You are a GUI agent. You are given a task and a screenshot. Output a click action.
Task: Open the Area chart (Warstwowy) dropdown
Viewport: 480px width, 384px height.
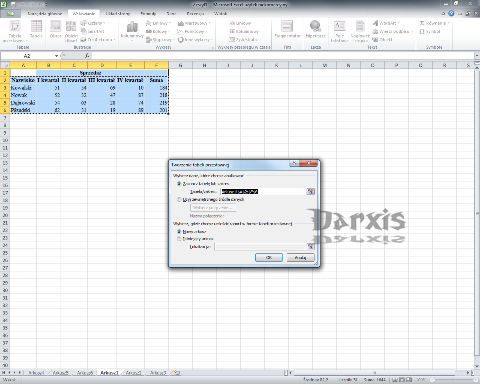193,23
